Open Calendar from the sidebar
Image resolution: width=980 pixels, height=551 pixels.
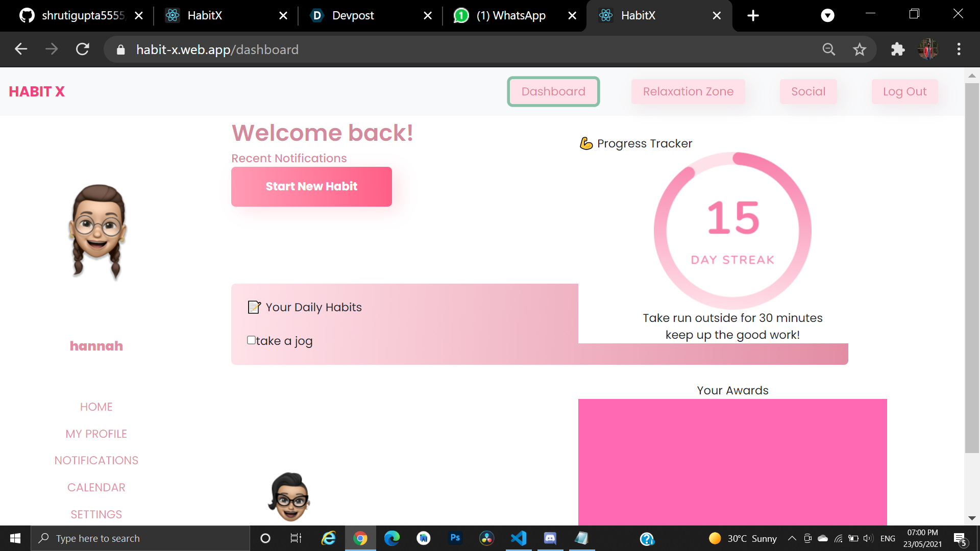pos(96,487)
